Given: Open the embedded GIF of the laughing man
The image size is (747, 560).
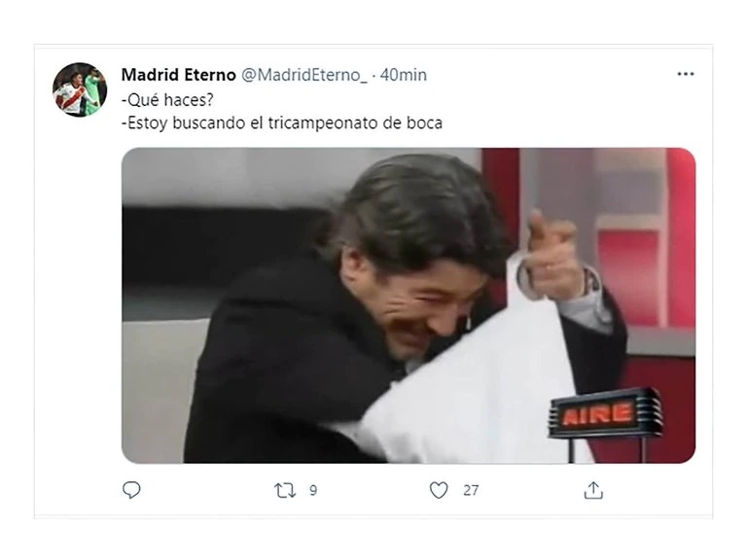Looking at the screenshot, I should tap(409, 305).
